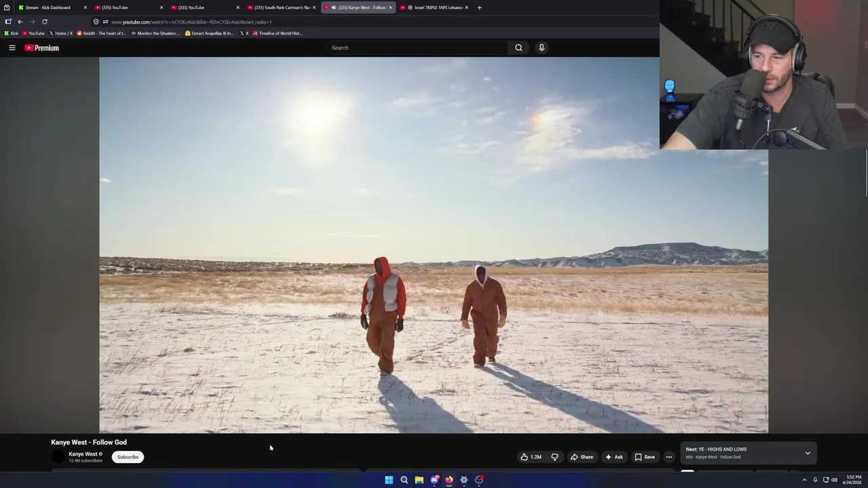Expand the Next: YE - HIGHS AND LOWS panel
This screenshot has height=488, width=868.
coord(808,453)
